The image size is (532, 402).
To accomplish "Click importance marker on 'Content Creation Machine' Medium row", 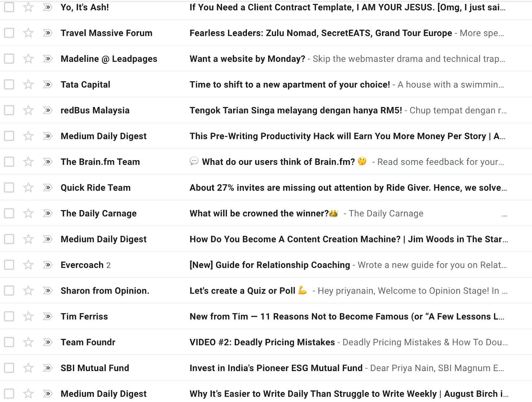I will (x=48, y=239).
